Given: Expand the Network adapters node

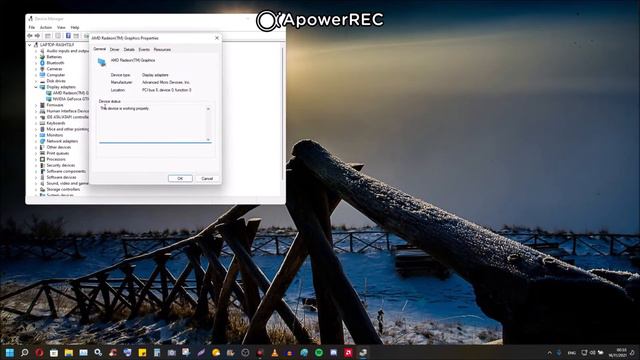Looking at the screenshot, I should pyautogui.click(x=36, y=141).
